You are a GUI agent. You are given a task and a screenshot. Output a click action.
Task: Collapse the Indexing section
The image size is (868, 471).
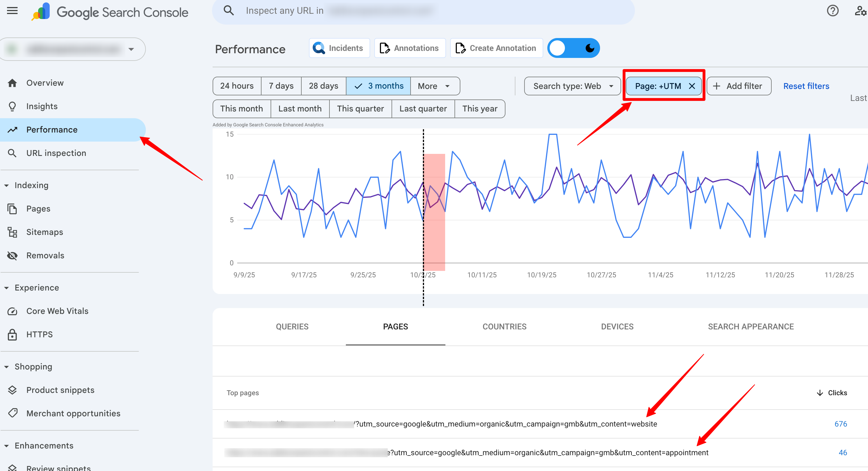pos(6,185)
